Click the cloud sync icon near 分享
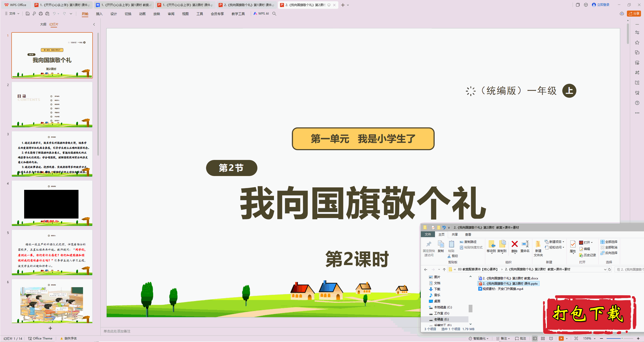This screenshot has height=342, width=644. point(622,14)
